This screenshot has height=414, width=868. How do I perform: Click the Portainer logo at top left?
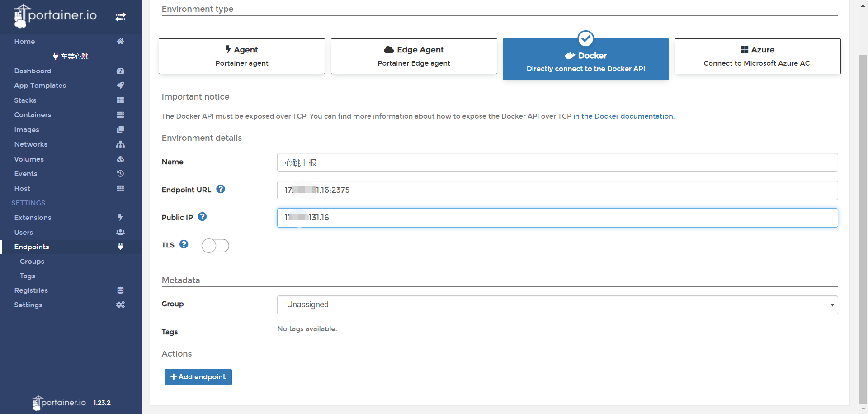[x=55, y=16]
